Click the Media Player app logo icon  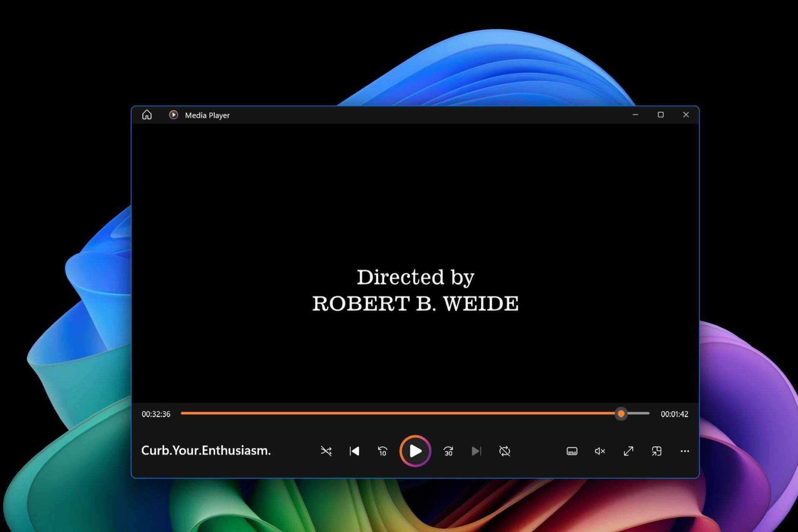coord(173,115)
